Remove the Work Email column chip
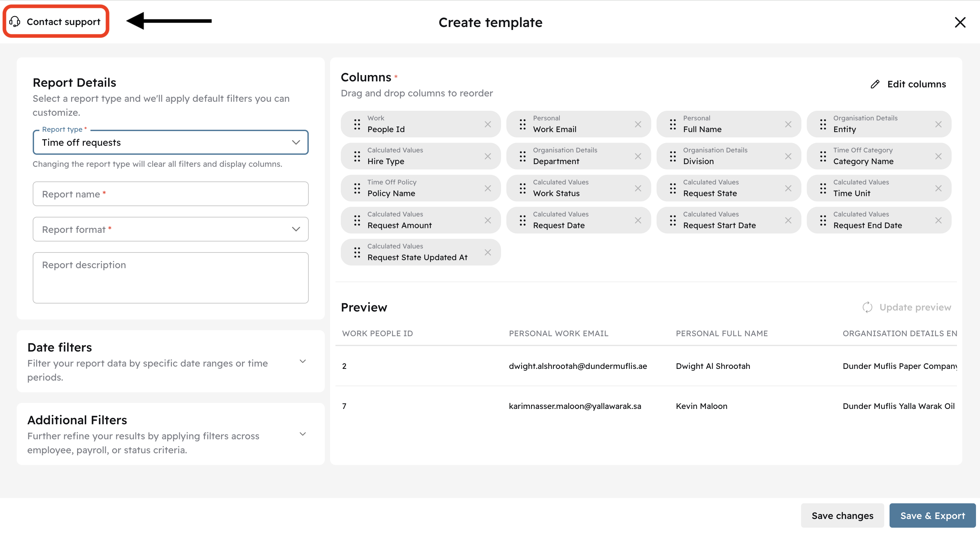Image resolution: width=980 pixels, height=533 pixels. point(638,124)
